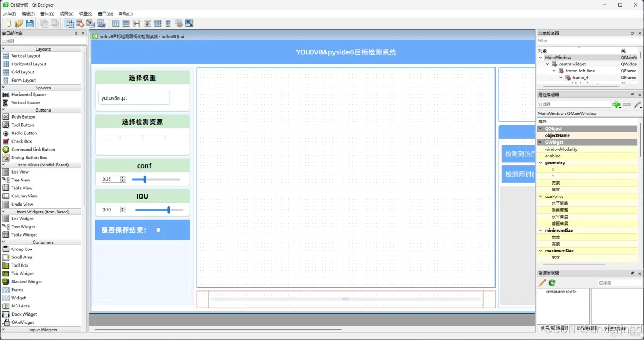Apply Lay Out Horizontally toolbar icon
Image resolution: width=644 pixels, height=340 pixels.
(116, 23)
